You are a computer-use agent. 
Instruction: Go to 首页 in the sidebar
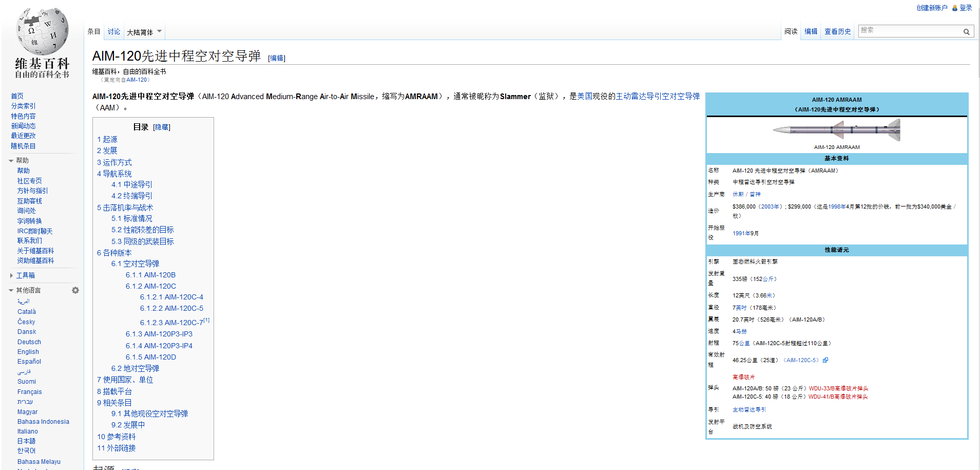(17, 96)
